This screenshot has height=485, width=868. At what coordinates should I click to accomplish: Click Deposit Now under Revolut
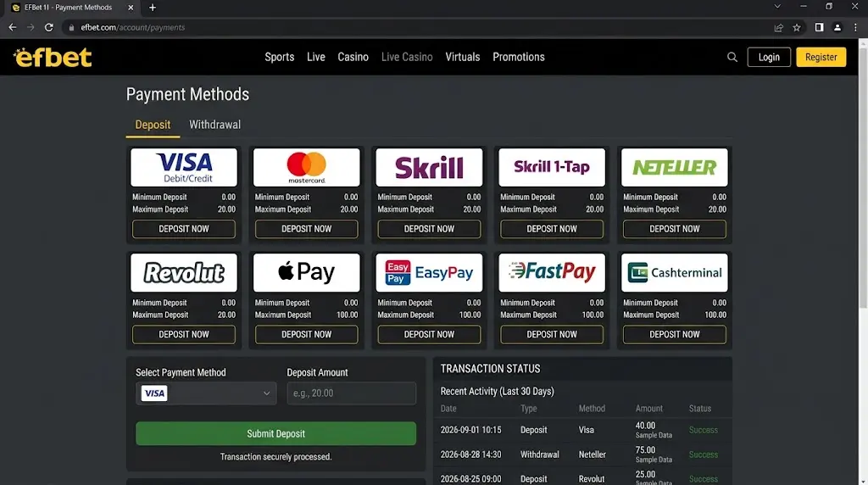(184, 334)
